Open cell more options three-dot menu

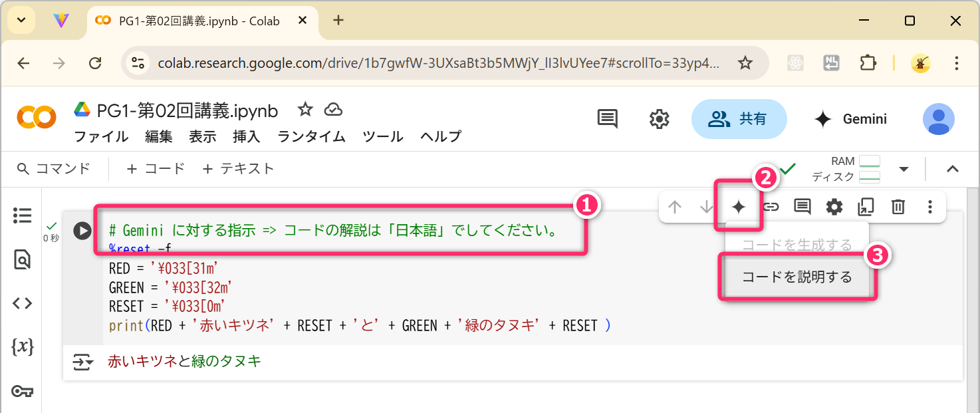(930, 207)
